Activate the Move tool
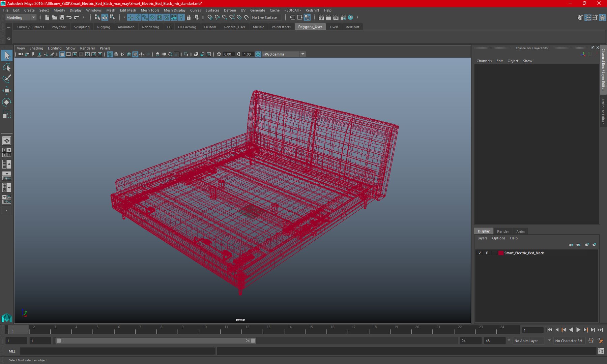Image resolution: width=607 pixels, height=364 pixels. click(x=7, y=90)
